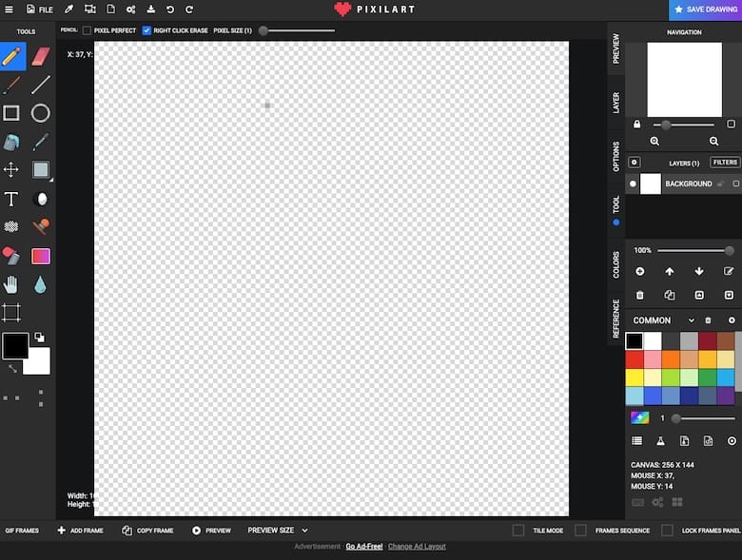The image size is (742, 560).
Task: Select the Lighten/Darken tool
Action: [x=42, y=199]
